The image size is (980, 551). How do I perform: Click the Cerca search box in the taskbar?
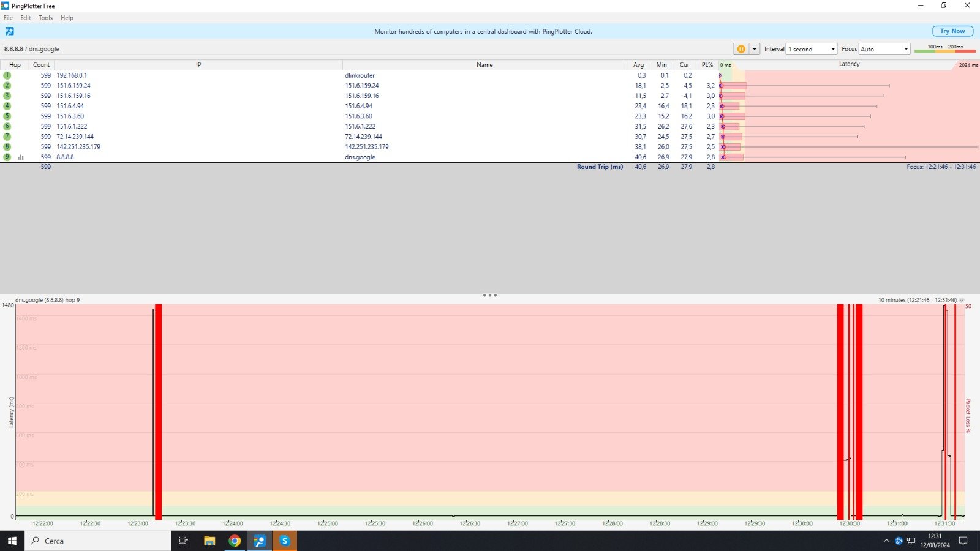(x=98, y=541)
